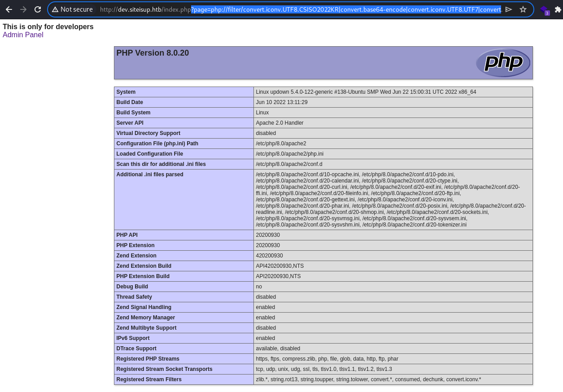This screenshot has height=392, width=563.
Task: Click the Server API label
Action: [130, 123]
